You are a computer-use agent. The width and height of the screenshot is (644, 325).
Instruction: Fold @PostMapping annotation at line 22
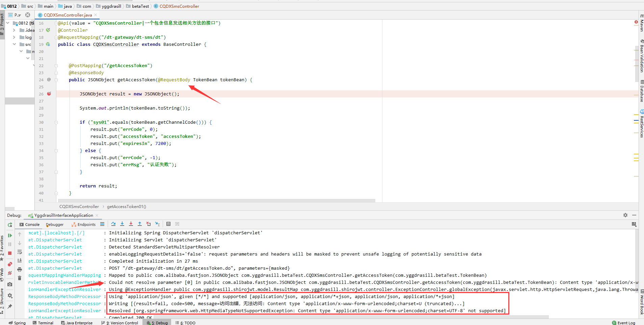(56, 66)
